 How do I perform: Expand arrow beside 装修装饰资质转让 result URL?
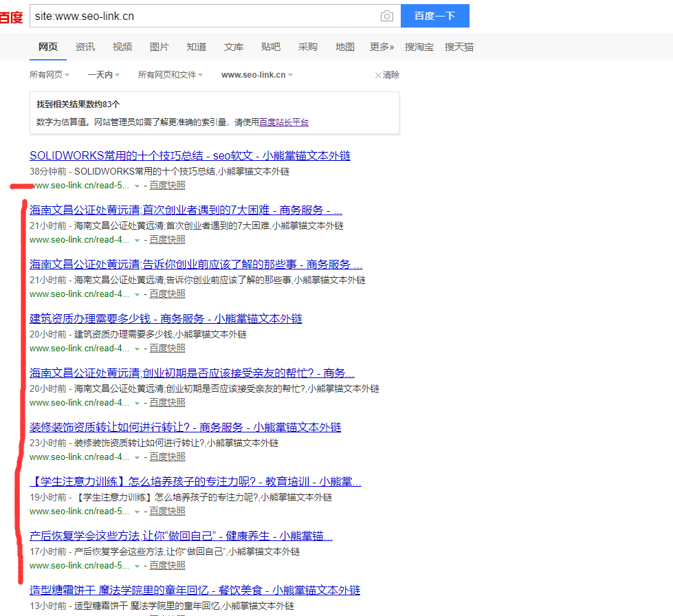137,458
